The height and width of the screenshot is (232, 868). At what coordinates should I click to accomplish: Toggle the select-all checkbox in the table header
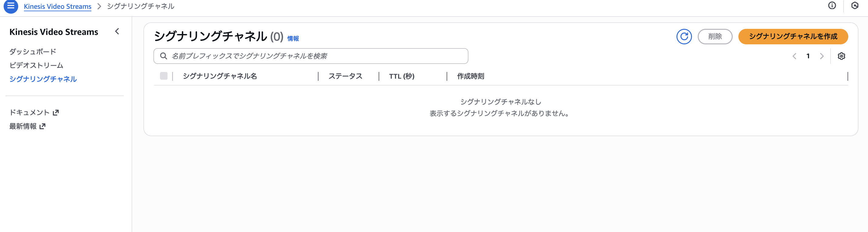click(164, 76)
